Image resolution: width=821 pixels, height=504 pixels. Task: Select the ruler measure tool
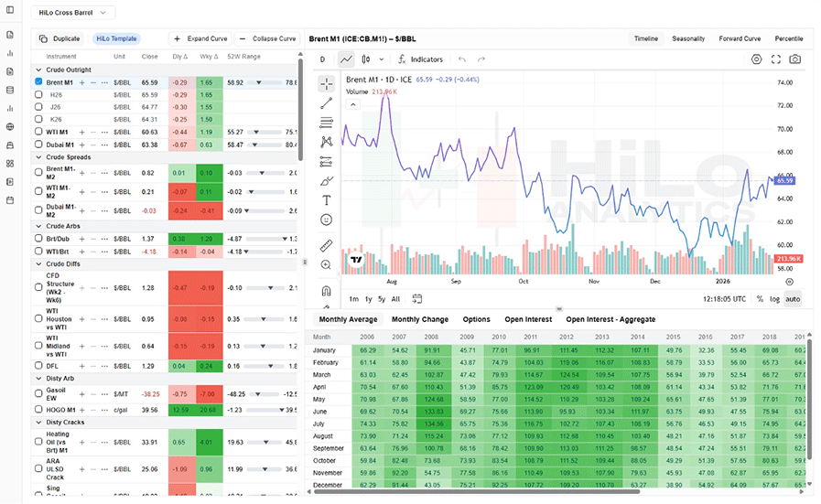point(326,245)
